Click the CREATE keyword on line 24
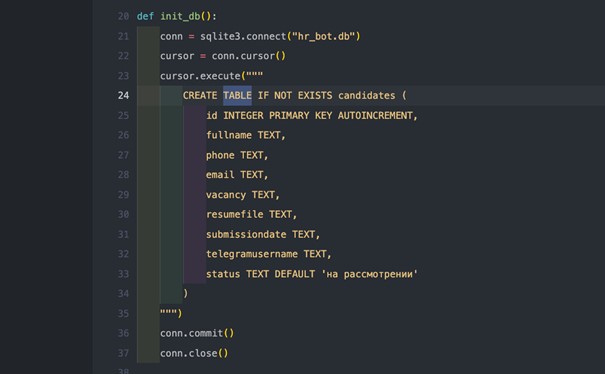 coord(200,95)
